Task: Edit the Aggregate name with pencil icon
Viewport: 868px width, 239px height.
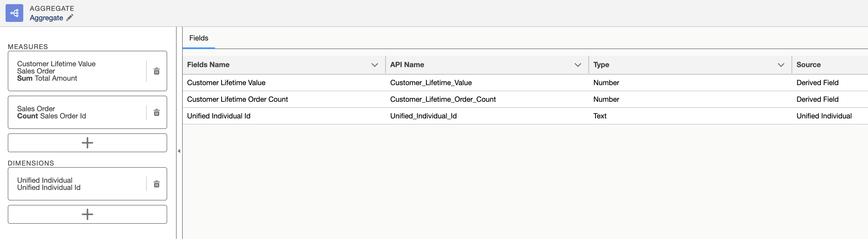Action: click(x=70, y=18)
